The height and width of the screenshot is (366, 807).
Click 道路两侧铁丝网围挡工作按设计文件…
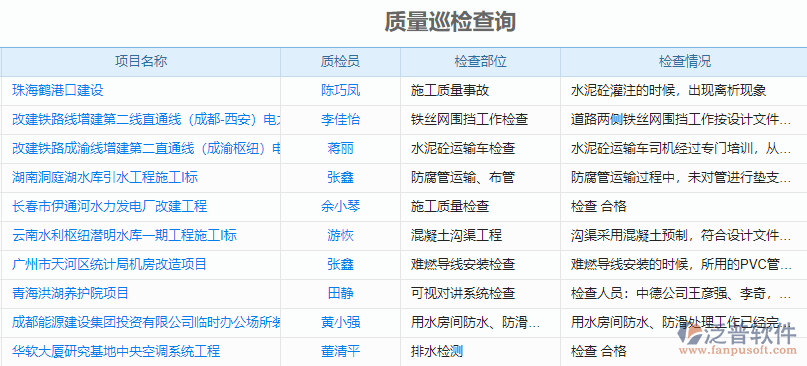681,120
